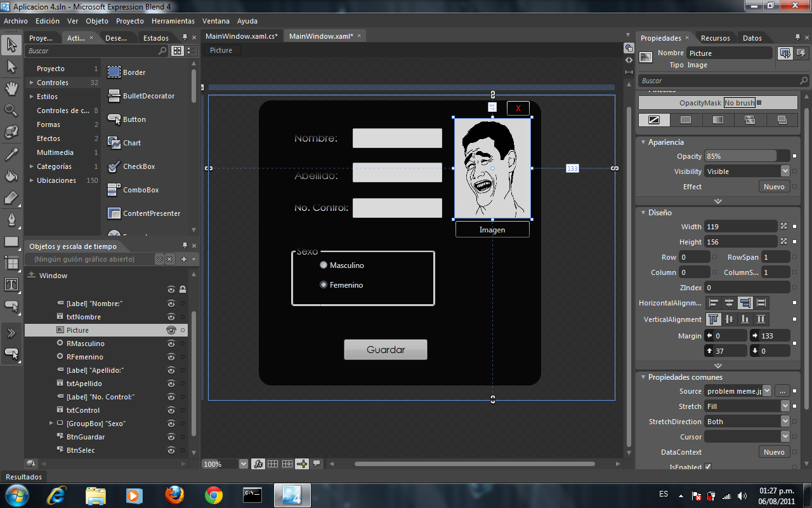The width and height of the screenshot is (812, 508).
Task: Pick the BulletDecorator control asset
Action: click(x=141, y=96)
